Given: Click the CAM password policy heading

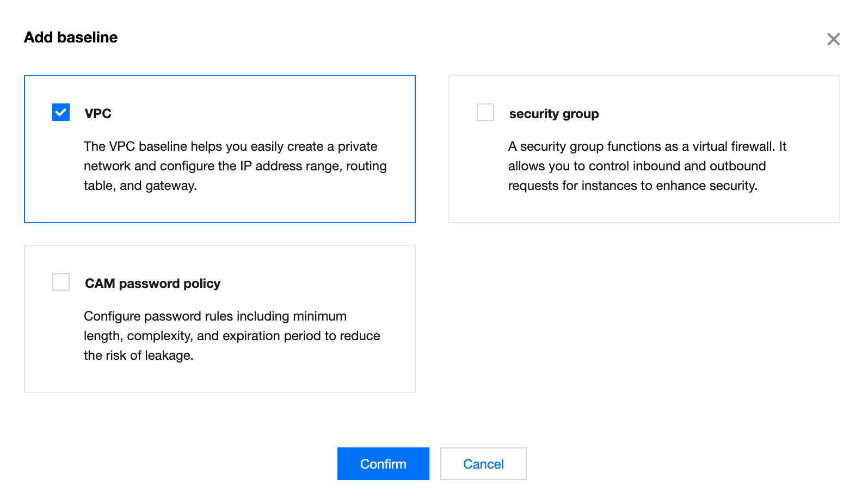Looking at the screenshot, I should click(x=152, y=284).
